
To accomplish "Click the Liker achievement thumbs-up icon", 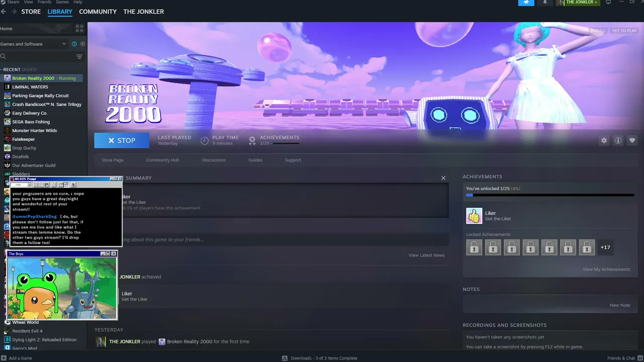I will (x=474, y=216).
